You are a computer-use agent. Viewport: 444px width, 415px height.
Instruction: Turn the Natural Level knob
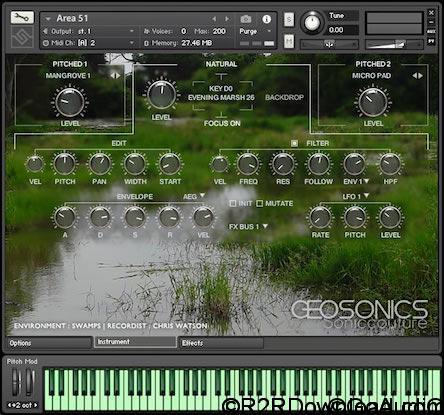tap(162, 94)
